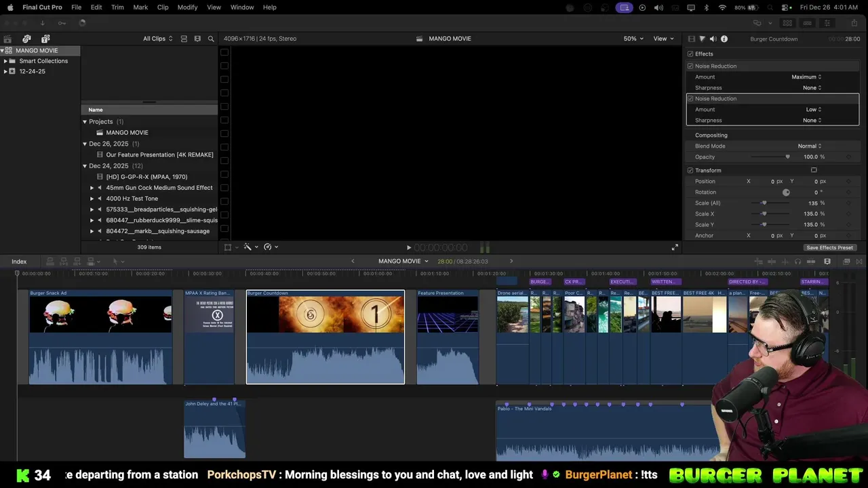Open the Wi-Fi status menu
Screen dimensions: 868x488
point(722,7)
